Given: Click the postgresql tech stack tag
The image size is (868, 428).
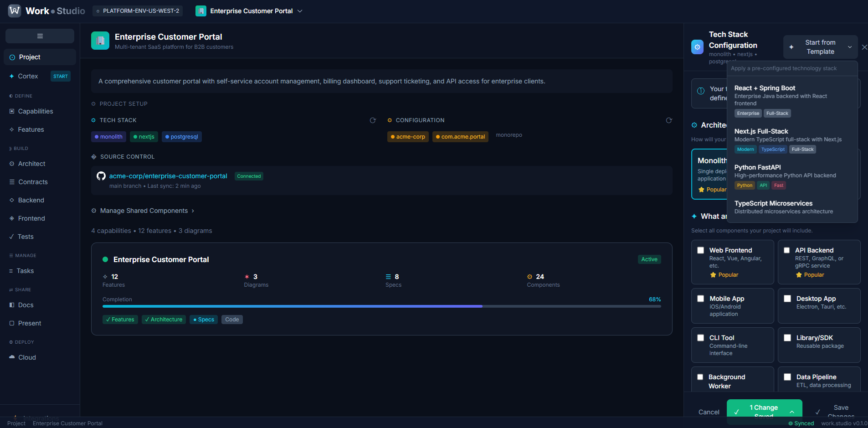Looking at the screenshot, I should point(181,137).
